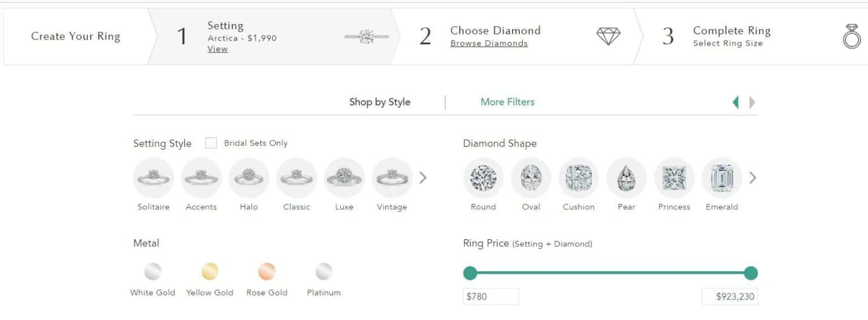Click the Browse Diamonds link
Screen dimensions: 868x320
(489, 43)
